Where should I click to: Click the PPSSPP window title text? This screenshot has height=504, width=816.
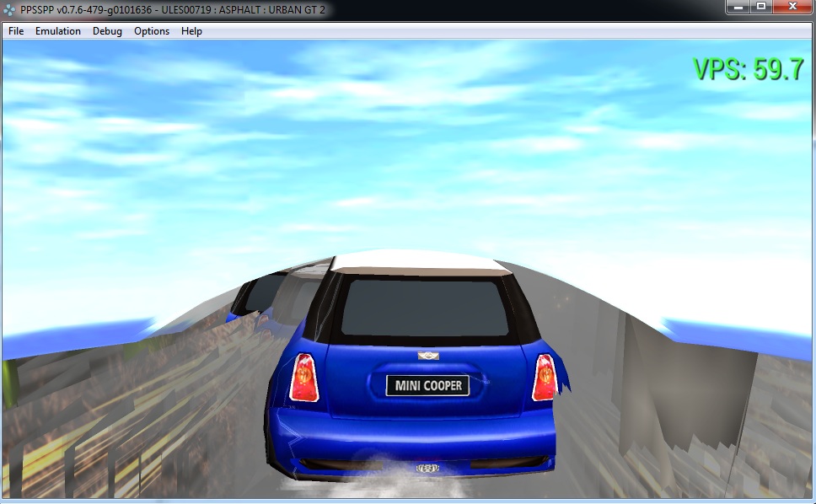[x=173, y=9]
